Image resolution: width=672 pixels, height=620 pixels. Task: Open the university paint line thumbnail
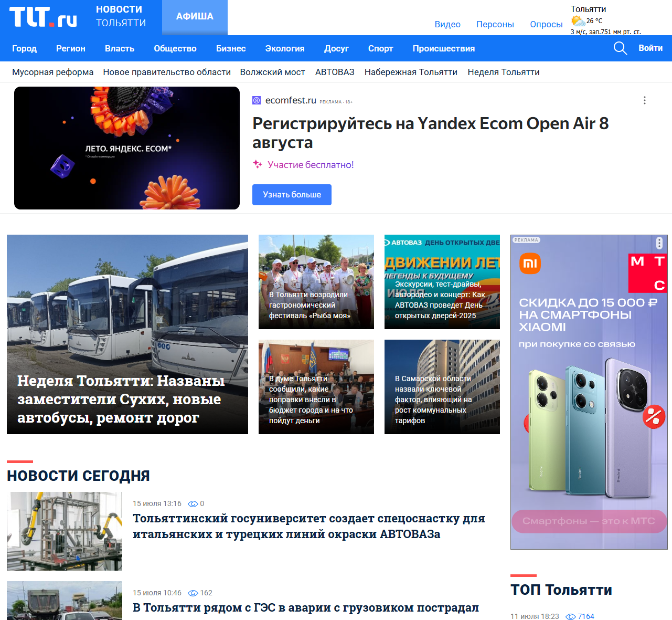point(65,531)
